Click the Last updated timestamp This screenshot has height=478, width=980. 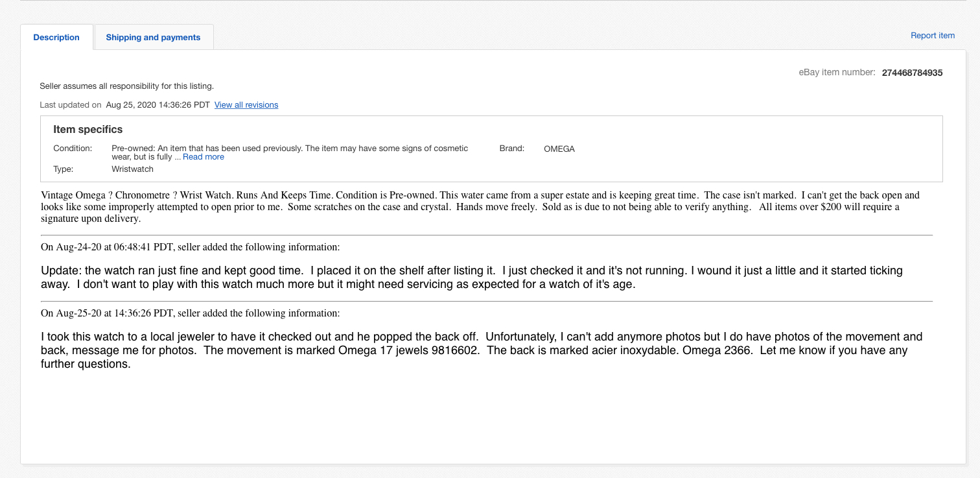pos(157,105)
